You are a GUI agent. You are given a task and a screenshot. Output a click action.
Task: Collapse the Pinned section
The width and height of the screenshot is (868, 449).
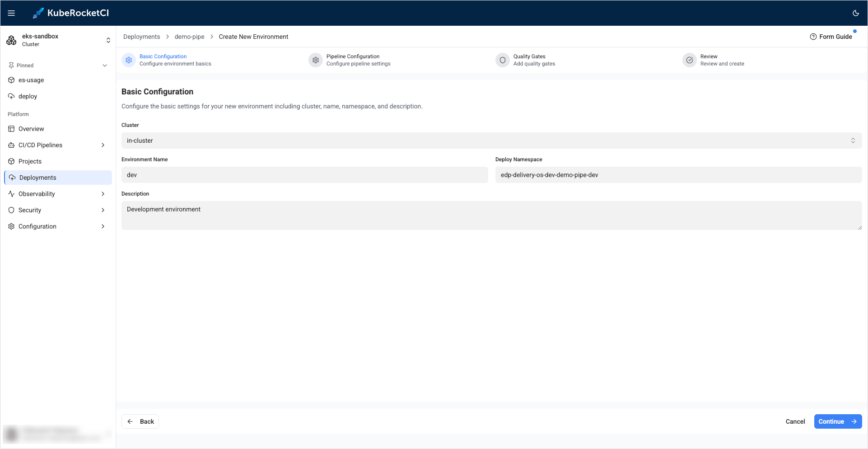105,65
